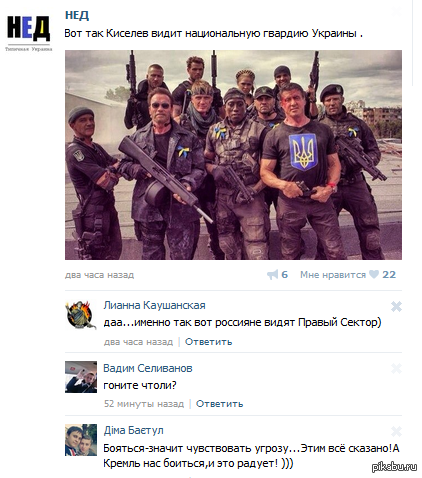Click the heart like icon
The width and height of the screenshot is (422, 478).
click(x=374, y=274)
